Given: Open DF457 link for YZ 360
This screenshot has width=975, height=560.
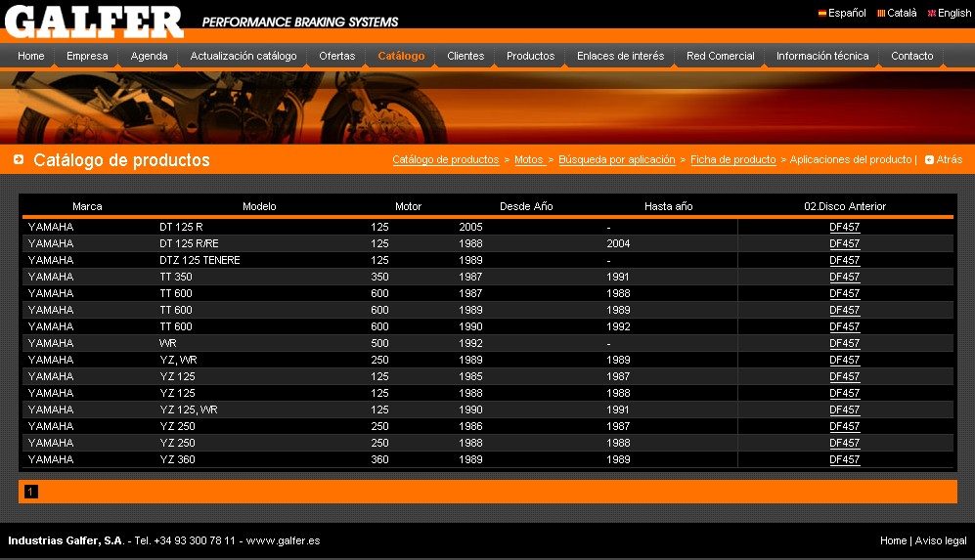Looking at the screenshot, I should (x=844, y=459).
